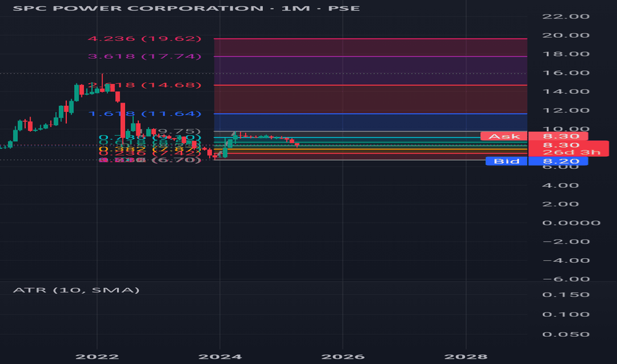Select the 1.618 (11.64) Fibonacci label
The width and height of the screenshot is (617, 364).
click(x=144, y=114)
